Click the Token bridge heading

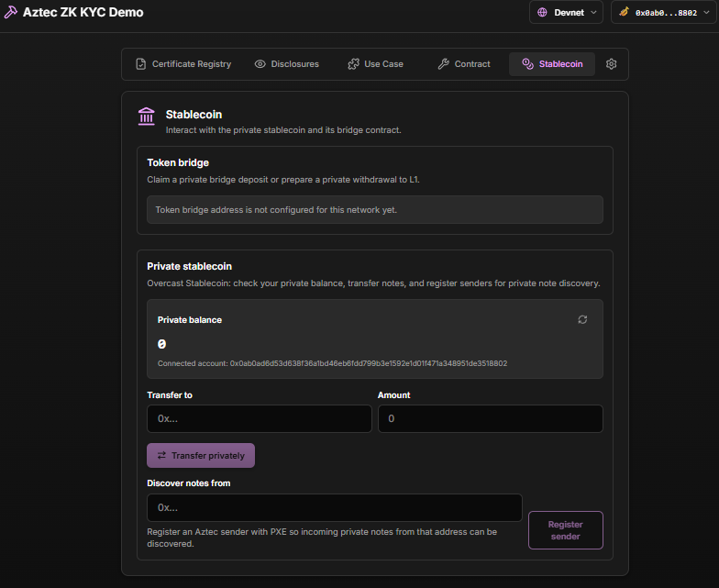point(178,163)
